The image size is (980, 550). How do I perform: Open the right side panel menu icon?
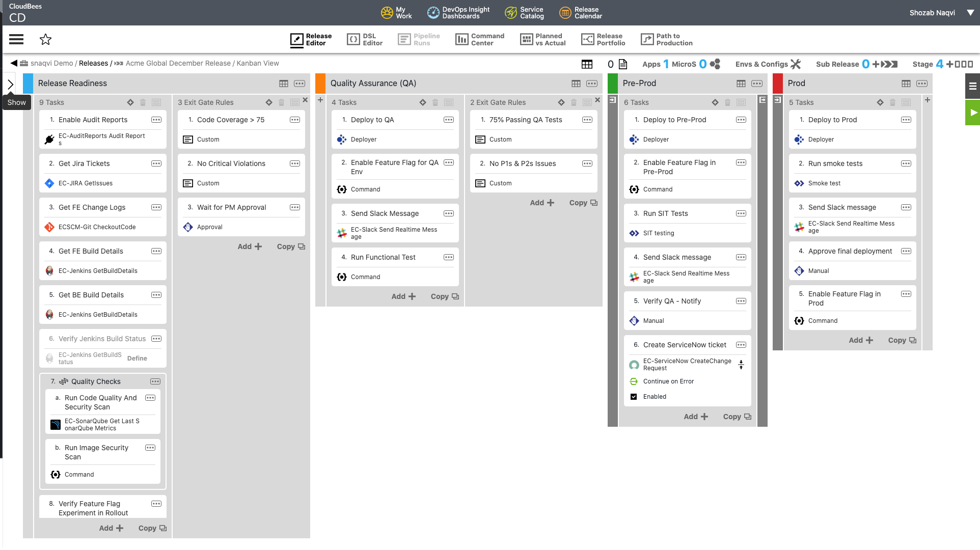tap(973, 86)
